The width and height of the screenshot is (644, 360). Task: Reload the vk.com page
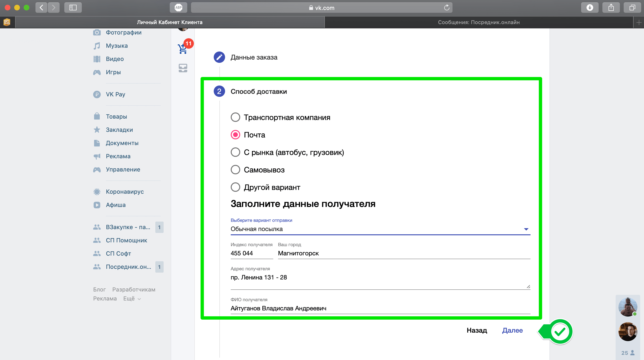(x=447, y=8)
